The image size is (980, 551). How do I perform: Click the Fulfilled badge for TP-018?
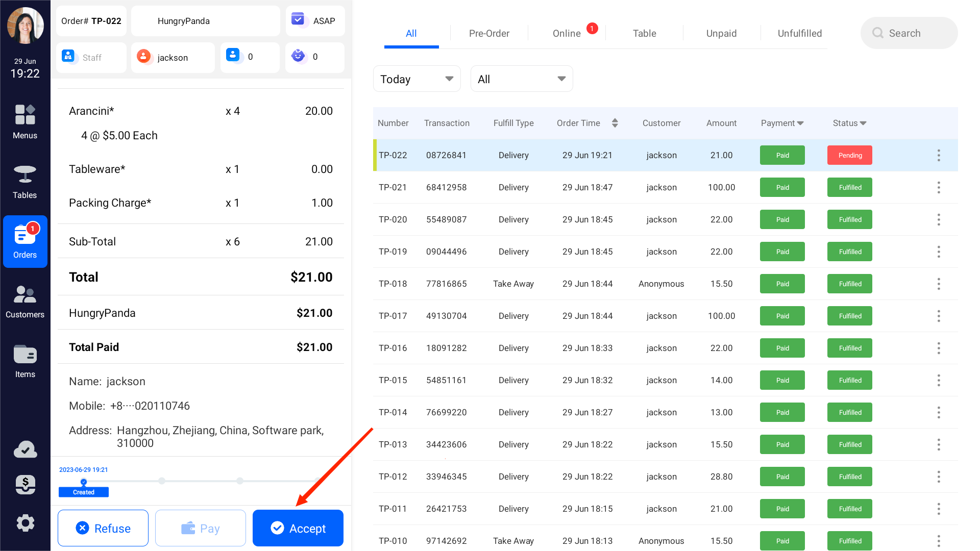(x=849, y=284)
